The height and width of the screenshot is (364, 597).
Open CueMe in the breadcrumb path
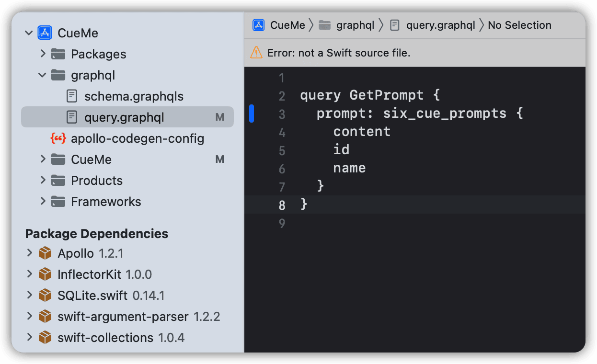tap(287, 25)
